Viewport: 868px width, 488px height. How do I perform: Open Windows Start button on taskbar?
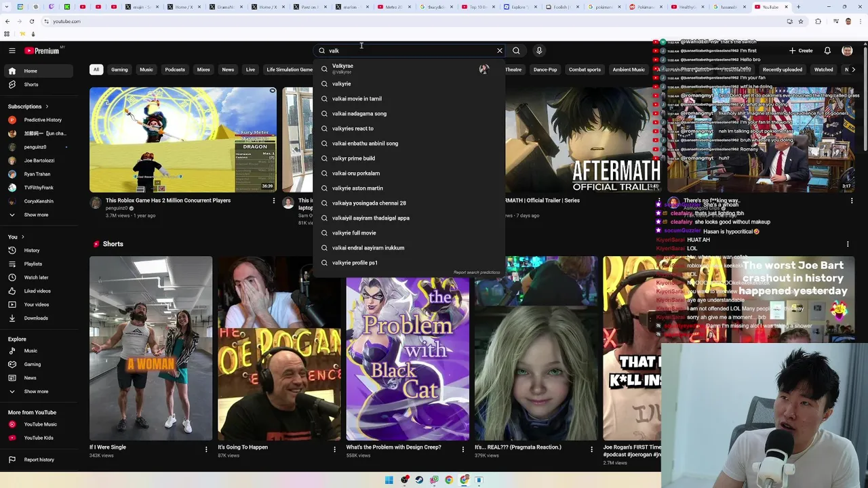tap(389, 480)
